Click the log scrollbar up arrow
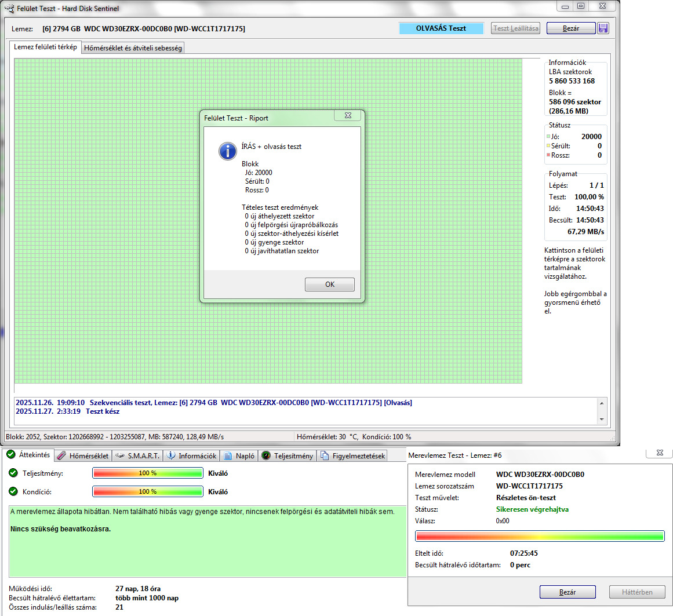This screenshot has height=616, width=673. click(x=602, y=403)
